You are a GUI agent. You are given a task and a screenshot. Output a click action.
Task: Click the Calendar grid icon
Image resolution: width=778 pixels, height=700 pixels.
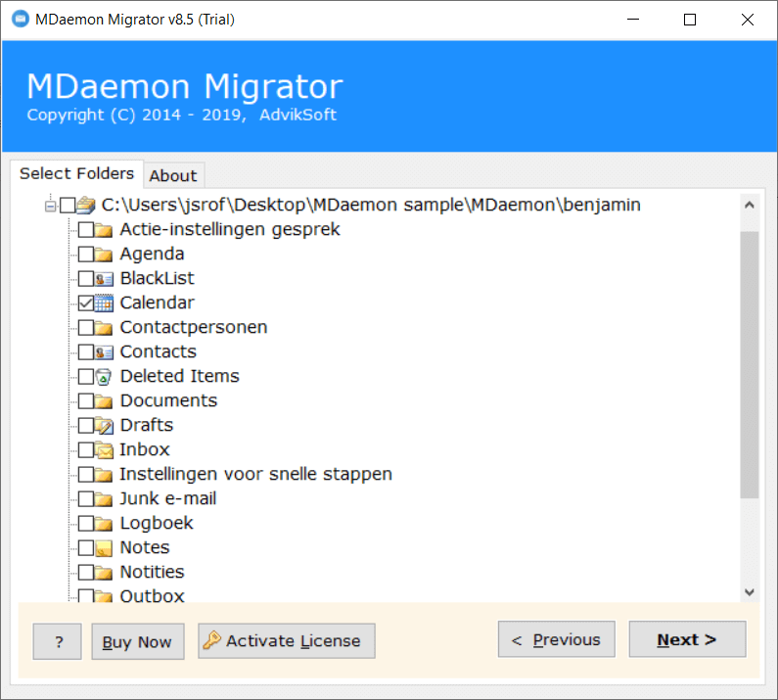point(104,303)
